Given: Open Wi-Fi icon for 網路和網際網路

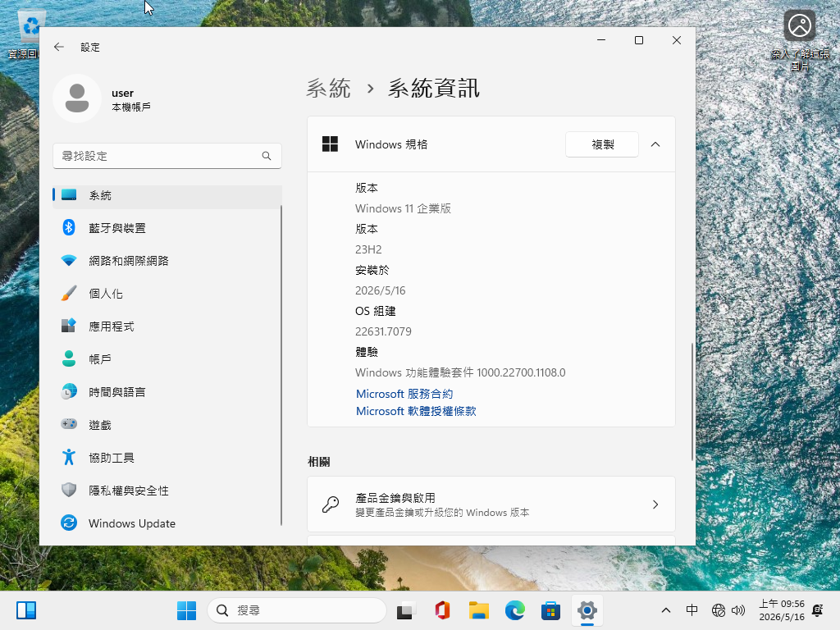Looking at the screenshot, I should point(69,261).
